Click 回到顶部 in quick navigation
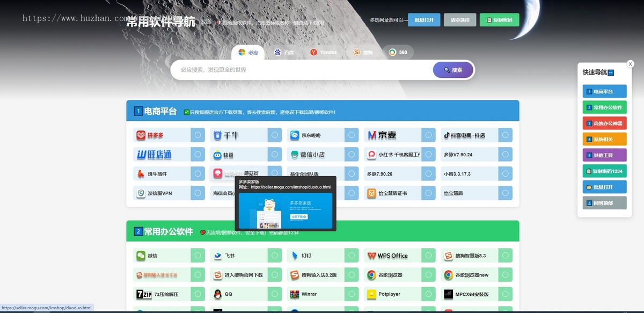This screenshot has width=644, height=313. click(x=604, y=203)
